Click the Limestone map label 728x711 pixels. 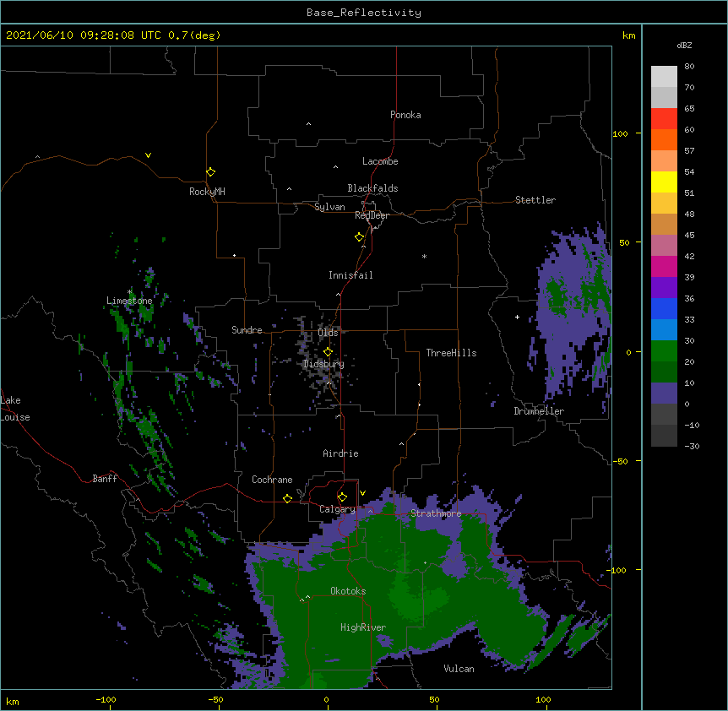click(129, 301)
